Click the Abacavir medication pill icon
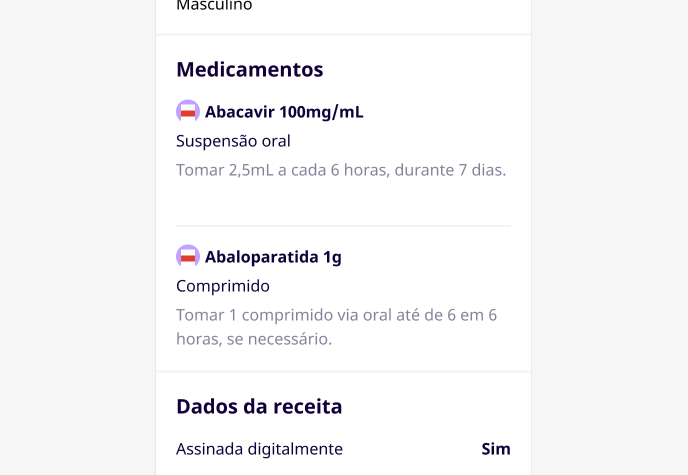 [x=187, y=111]
